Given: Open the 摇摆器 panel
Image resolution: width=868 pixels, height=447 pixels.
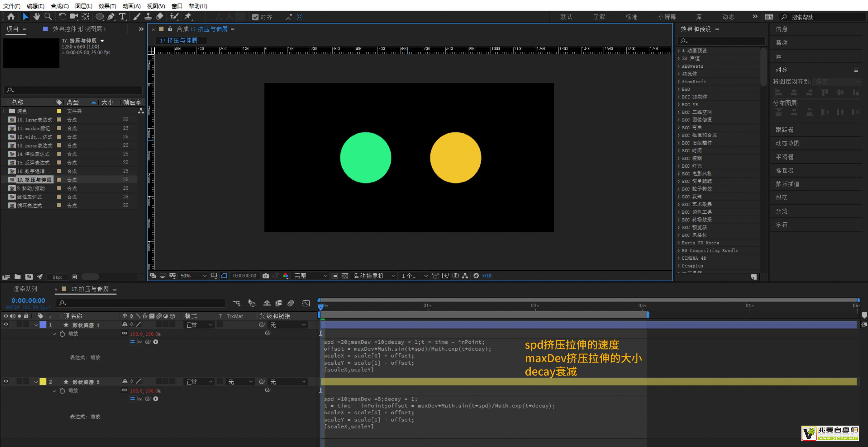Looking at the screenshot, I should click(x=784, y=171).
